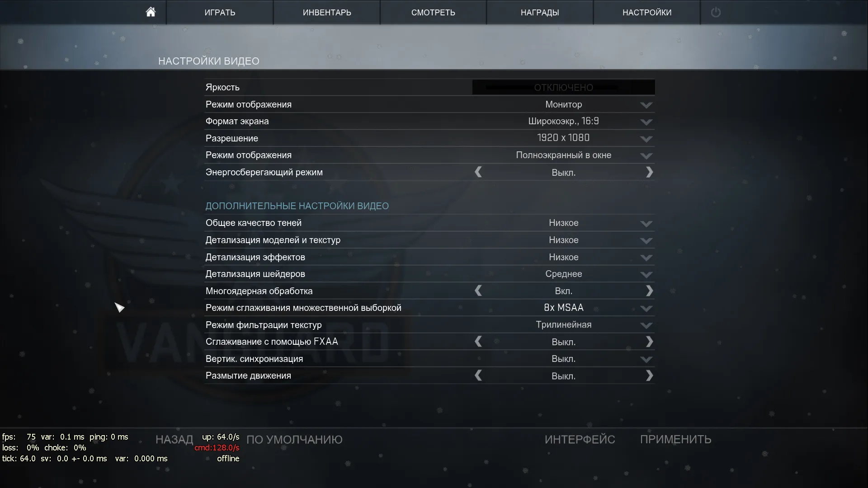
Task: Click the power quit icon
Action: tap(716, 12)
